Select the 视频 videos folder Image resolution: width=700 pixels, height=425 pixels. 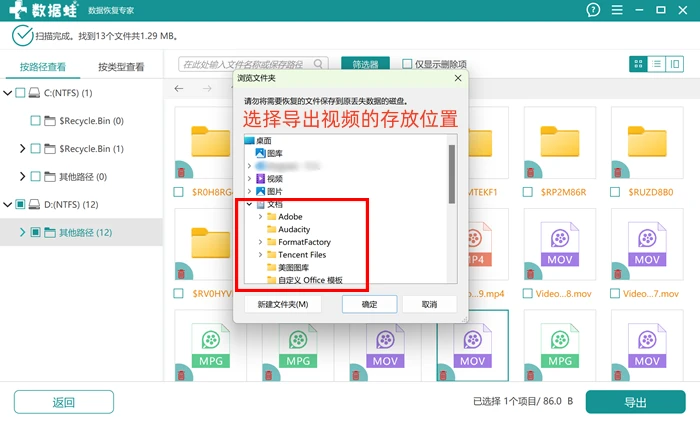click(269, 179)
